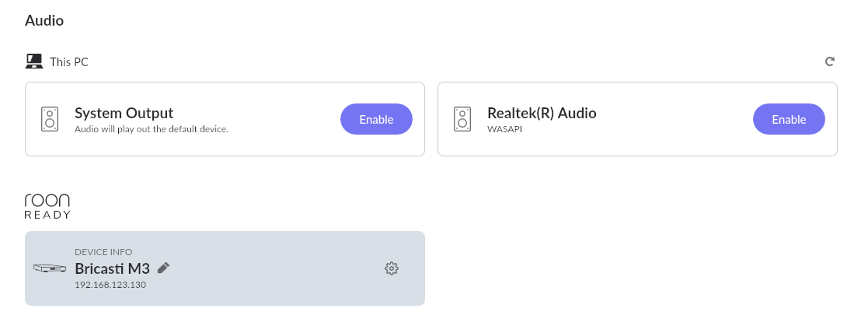Click the Bricasti M3 device image
The image size is (868, 326).
pos(50,268)
